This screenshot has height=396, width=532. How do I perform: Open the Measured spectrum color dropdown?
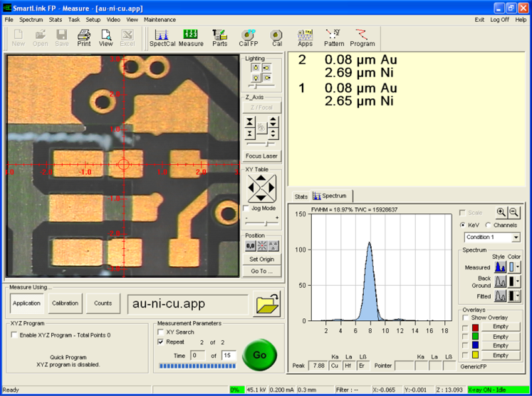click(519, 267)
